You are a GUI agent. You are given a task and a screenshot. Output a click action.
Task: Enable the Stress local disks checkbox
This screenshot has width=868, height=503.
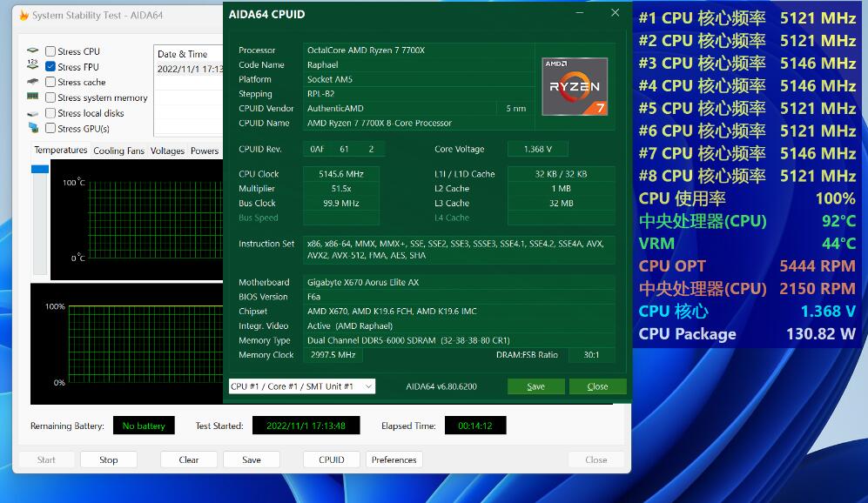50,113
